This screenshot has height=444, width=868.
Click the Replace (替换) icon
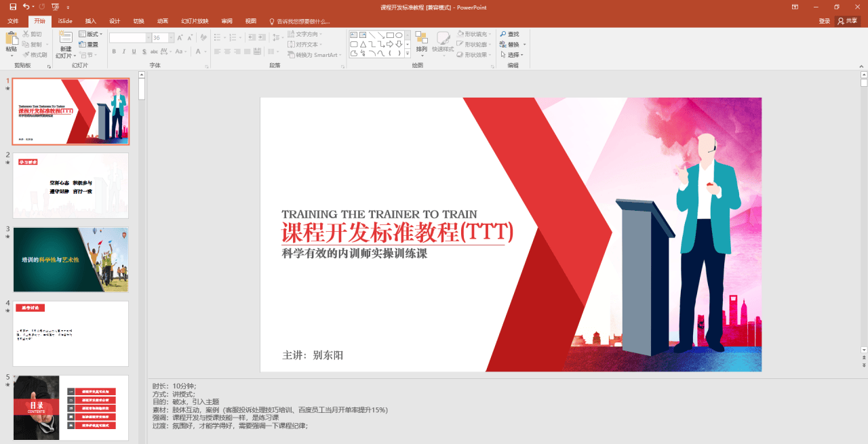pyautogui.click(x=503, y=45)
